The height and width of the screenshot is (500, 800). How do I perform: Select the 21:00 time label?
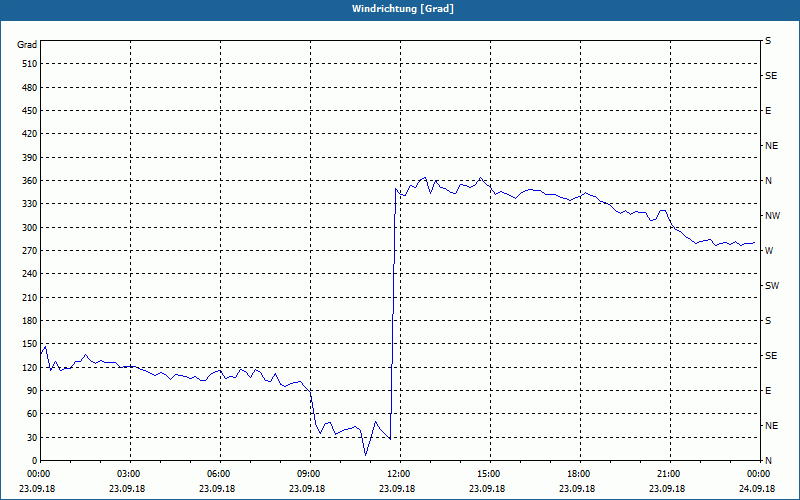[668, 474]
